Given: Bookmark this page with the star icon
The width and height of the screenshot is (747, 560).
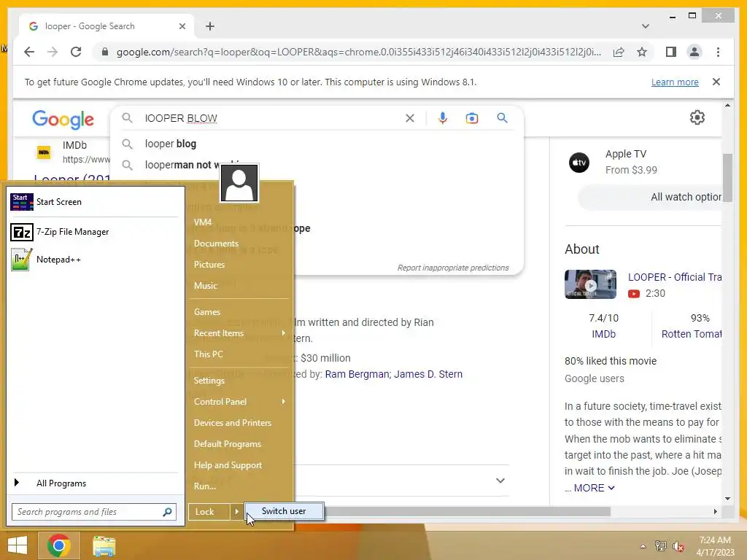Looking at the screenshot, I should [x=642, y=52].
